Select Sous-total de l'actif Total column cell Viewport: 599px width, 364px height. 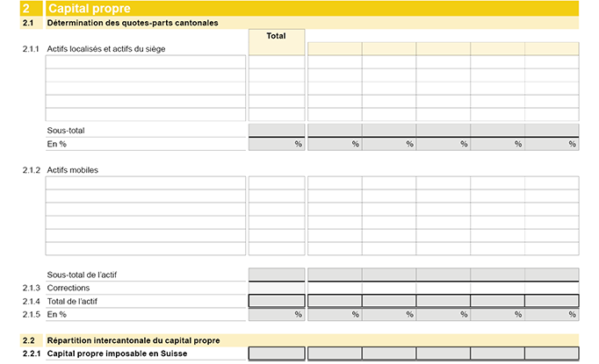(x=277, y=275)
